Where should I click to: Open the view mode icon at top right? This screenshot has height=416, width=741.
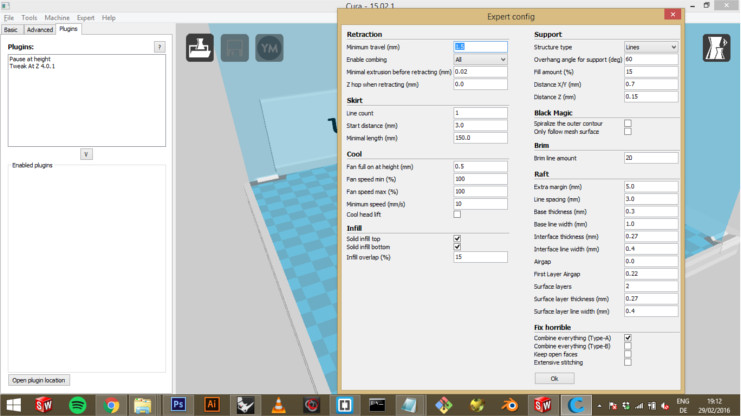[x=716, y=48]
